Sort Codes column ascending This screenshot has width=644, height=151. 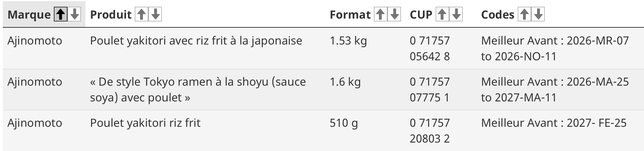click(x=524, y=14)
